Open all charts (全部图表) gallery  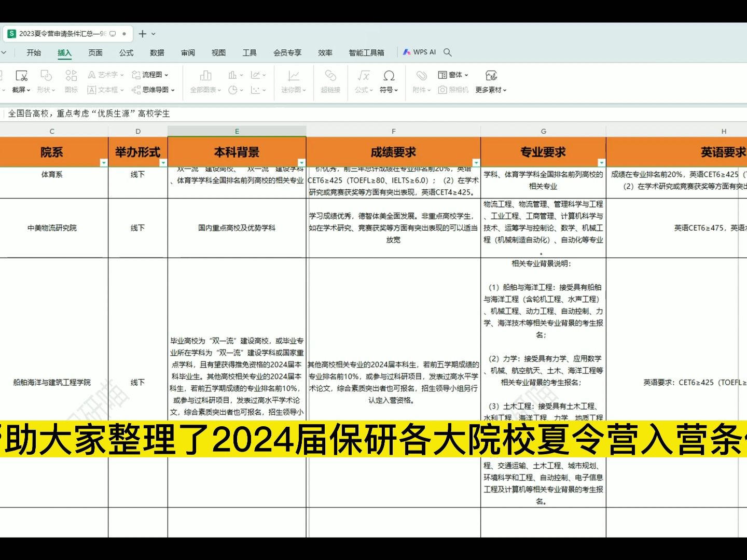point(205,82)
